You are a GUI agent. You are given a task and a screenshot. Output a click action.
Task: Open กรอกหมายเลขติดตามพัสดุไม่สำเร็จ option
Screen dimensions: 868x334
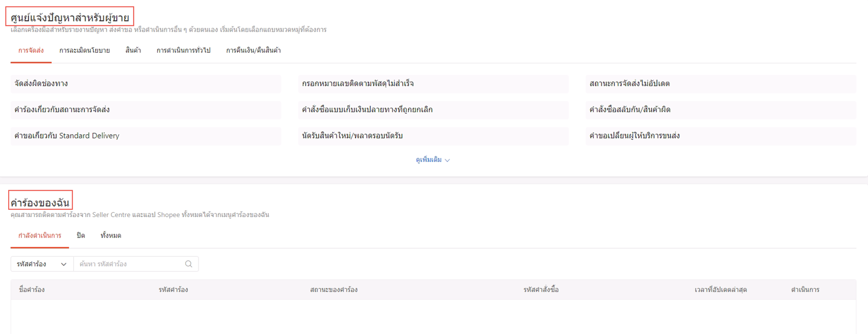(x=434, y=84)
